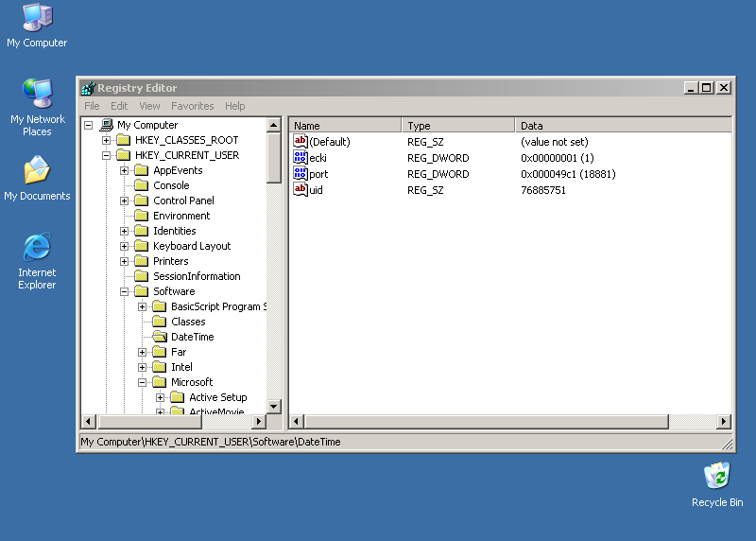Expand the HKEY_CLASSES_ROOT node
The image size is (756, 541).
(x=107, y=140)
